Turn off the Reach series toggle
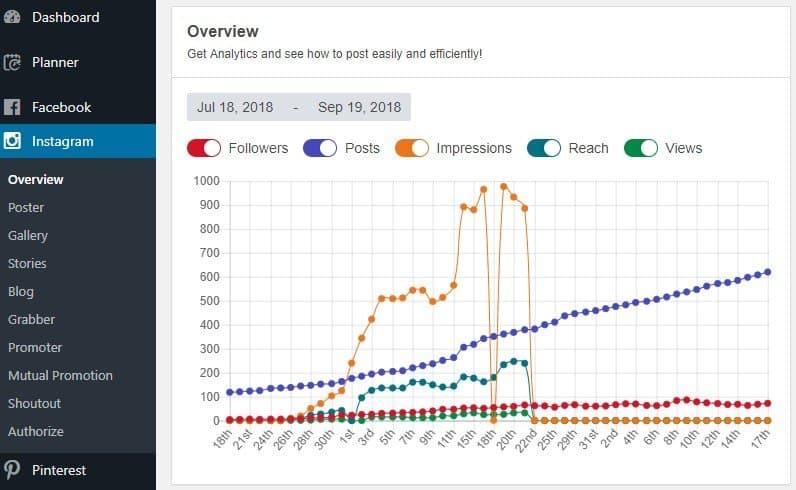 [x=544, y=148]
